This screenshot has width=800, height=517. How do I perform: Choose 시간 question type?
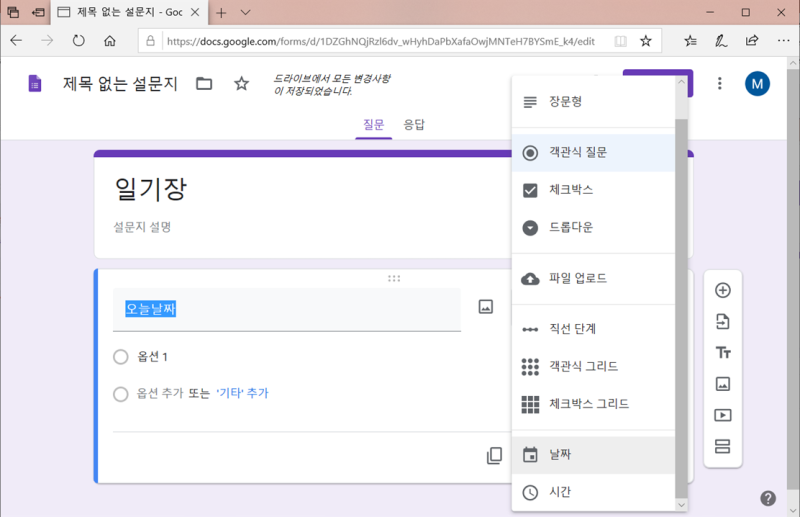tap(593, 492)
